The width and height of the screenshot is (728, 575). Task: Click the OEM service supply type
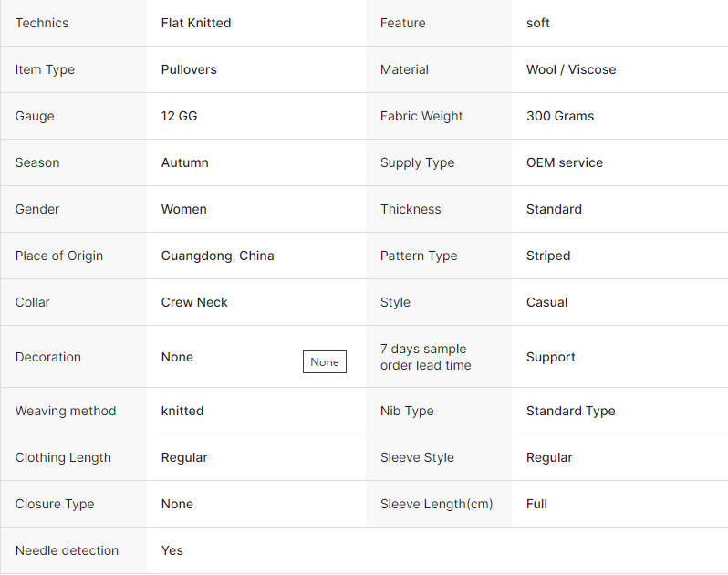click(x=565, y=162)
